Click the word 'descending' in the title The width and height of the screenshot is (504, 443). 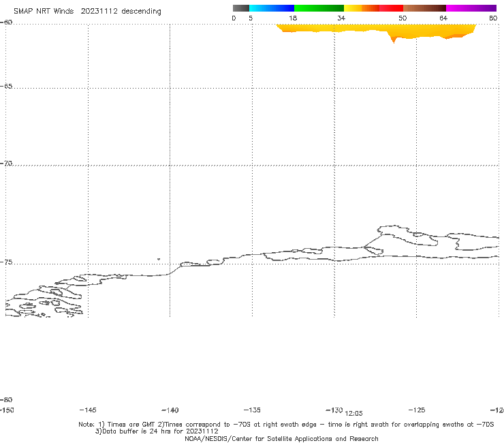click(141, 12)
